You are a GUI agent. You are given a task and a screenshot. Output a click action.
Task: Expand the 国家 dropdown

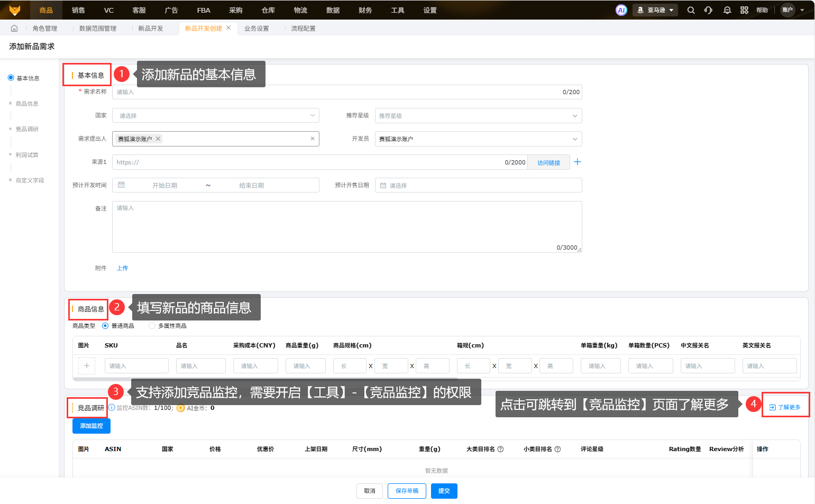[x=215, y=115]
